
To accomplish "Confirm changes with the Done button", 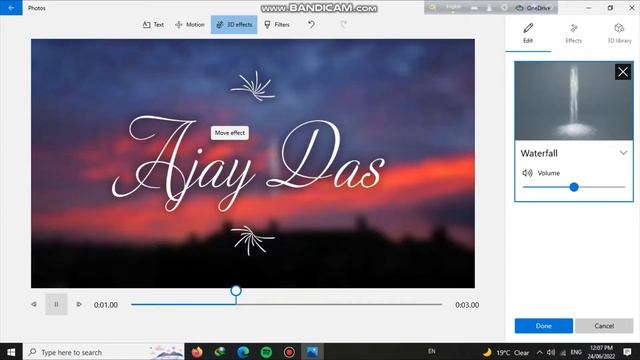I will point(544,326).
